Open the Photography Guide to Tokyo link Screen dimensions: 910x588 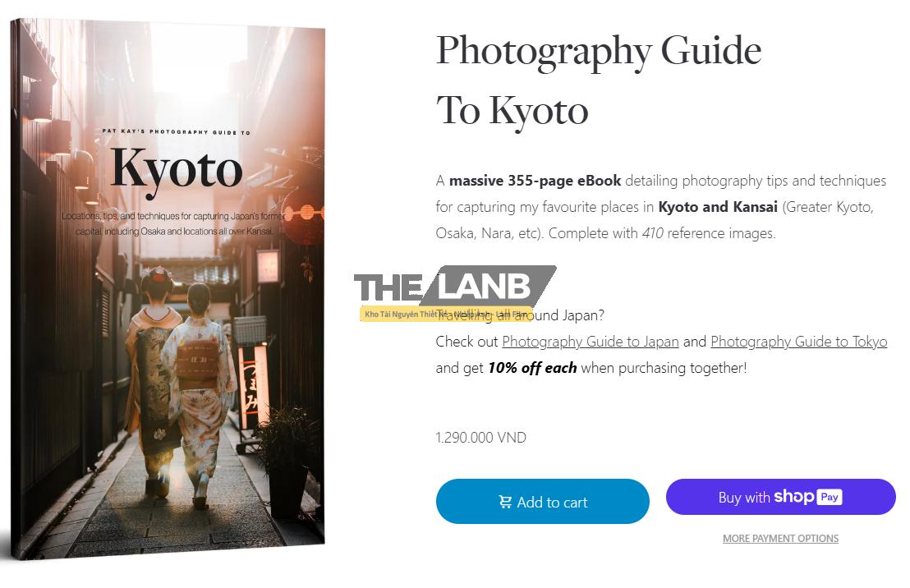(798, 342)
